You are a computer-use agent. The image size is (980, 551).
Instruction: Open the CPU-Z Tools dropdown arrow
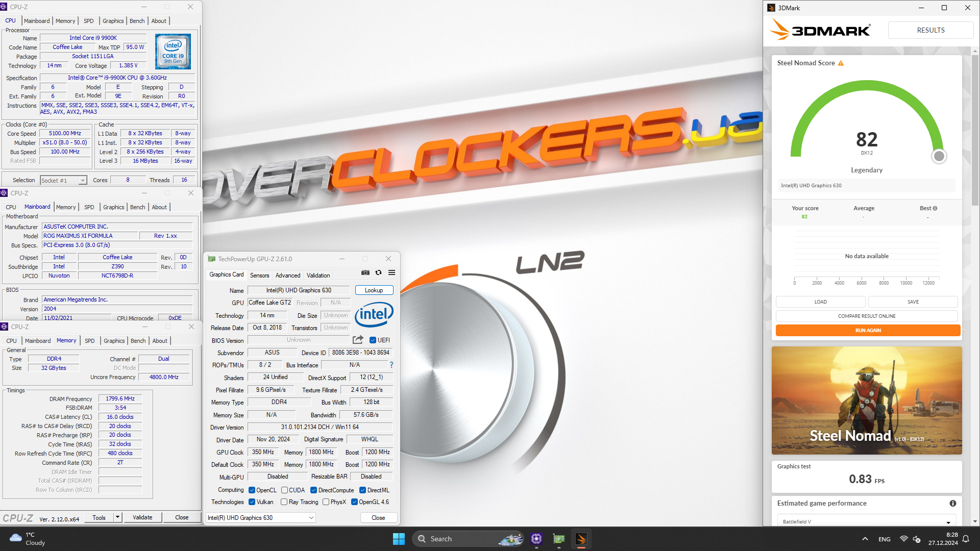click(x=117, y=517)
